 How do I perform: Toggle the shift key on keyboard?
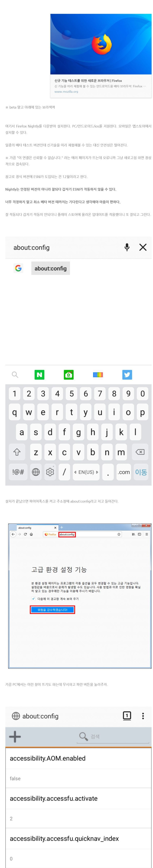pos(17,452)
